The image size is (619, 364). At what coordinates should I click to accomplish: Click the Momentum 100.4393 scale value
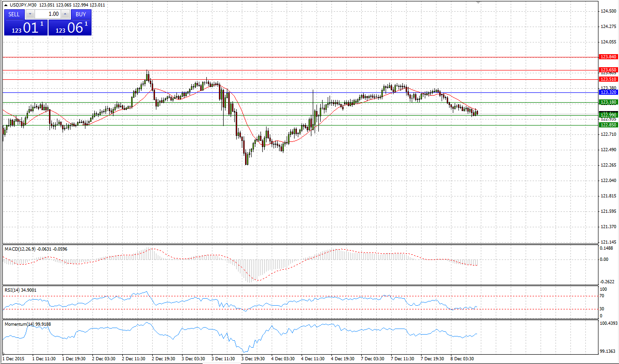coord(609,323)
